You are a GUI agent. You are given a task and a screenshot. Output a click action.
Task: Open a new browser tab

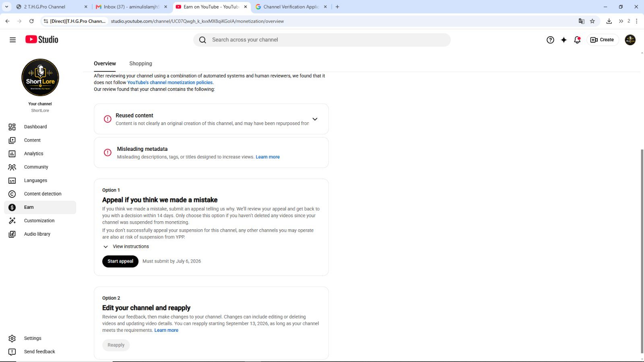(337, 7)
